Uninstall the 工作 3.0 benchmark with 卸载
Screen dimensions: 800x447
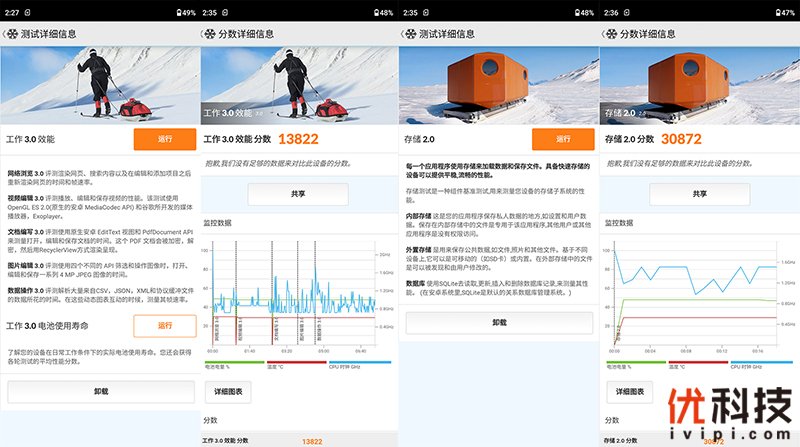[100, 391]
